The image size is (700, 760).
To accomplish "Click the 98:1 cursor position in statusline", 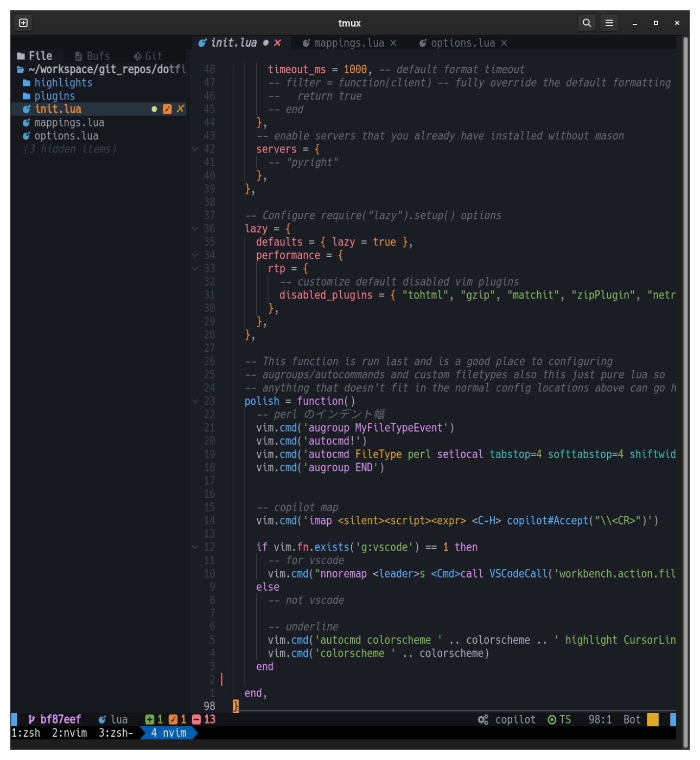I will [600, 720].
